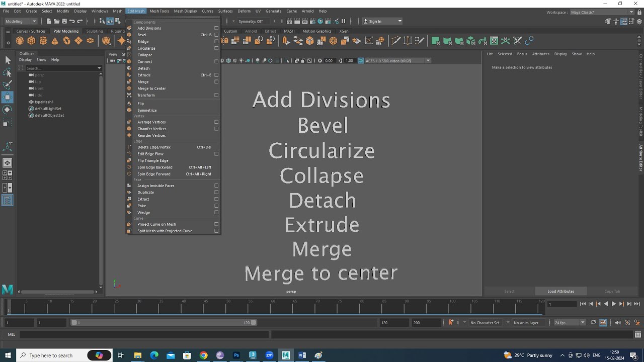Activate the Rotate tool in the toolbox
Image resolution: width=644 pixels, height=362 pixels.
click(x=8, y=109)
